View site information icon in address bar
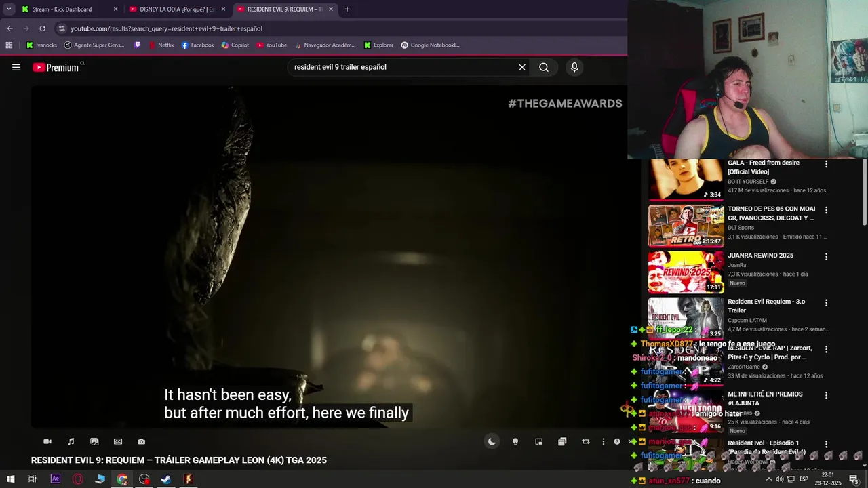Screen dimensions: 868x488 click(x=62, y=28)
